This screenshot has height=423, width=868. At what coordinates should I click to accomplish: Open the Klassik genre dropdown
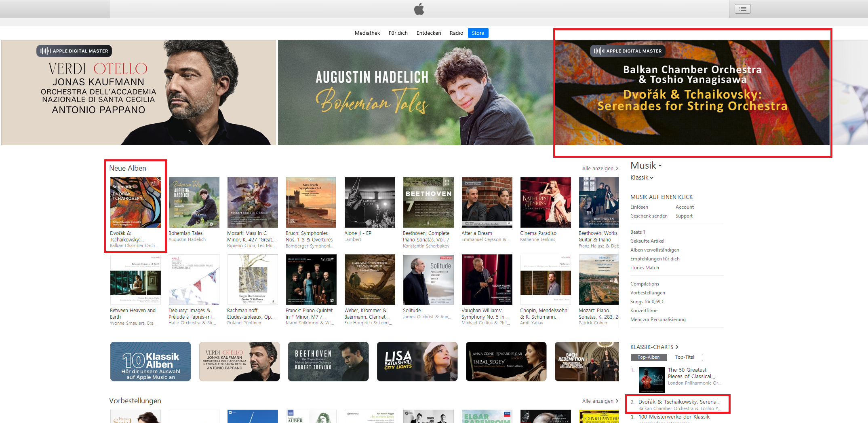click(x=642, y=178)
